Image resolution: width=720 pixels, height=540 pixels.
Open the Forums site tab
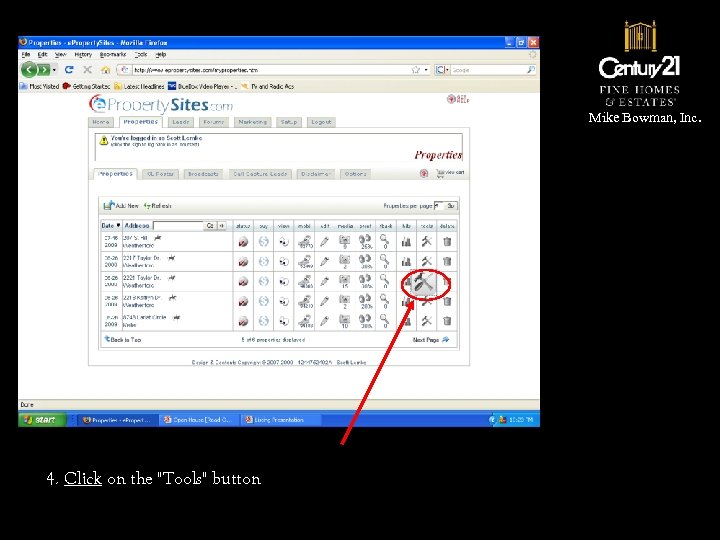point(214,122)
